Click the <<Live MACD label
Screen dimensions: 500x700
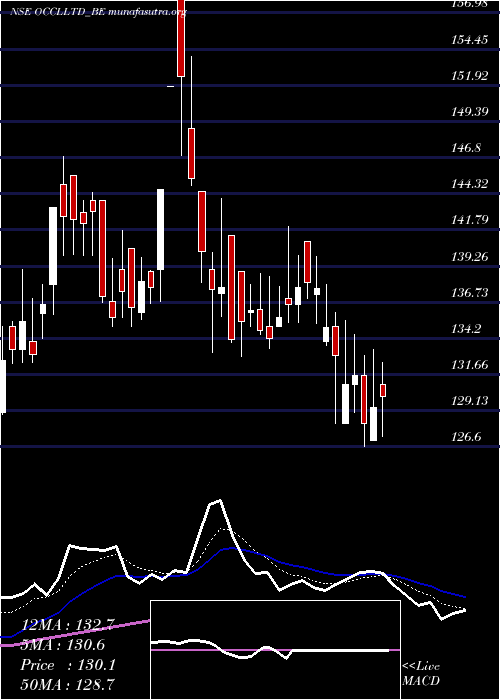click(x=421, y=674)
